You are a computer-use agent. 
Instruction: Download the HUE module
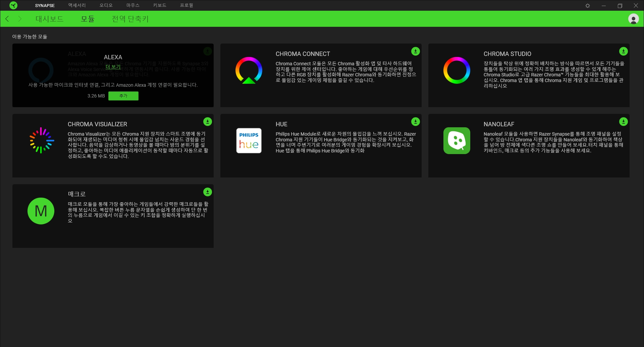point(416,122)
